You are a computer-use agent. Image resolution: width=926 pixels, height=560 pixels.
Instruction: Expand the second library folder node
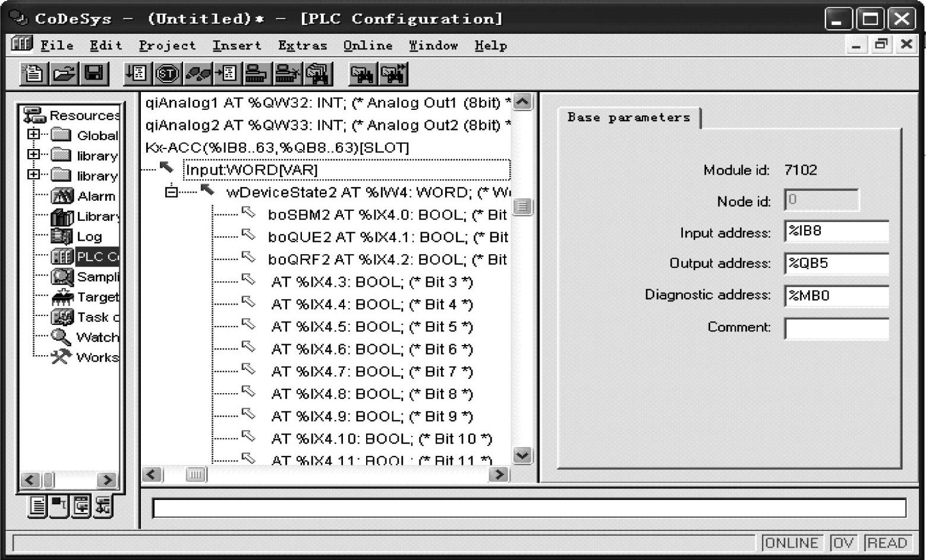(34, 175)
